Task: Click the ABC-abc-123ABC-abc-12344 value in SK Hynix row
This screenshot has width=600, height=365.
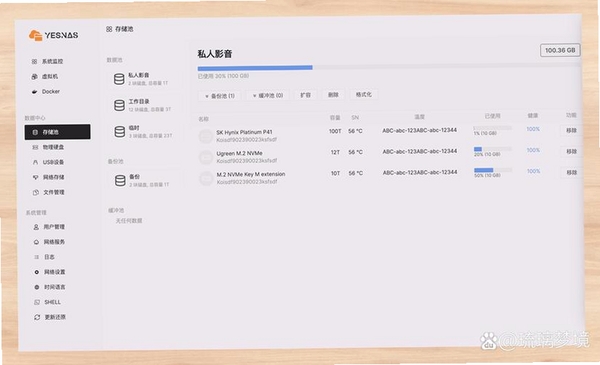Action: 419,130
